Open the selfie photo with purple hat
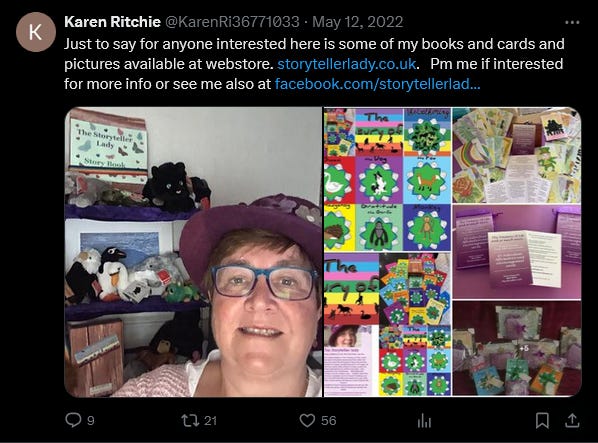 point(193,252)
